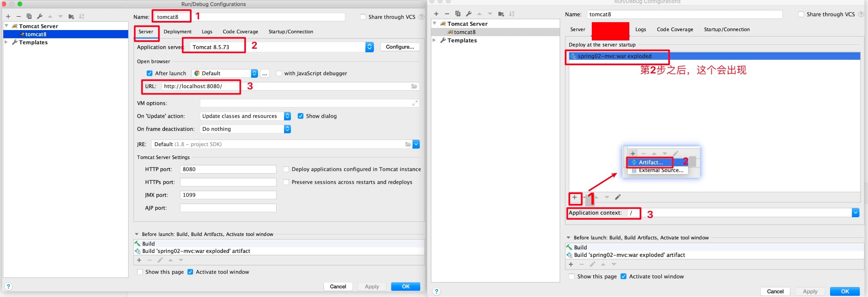
Task: Open JRE dropdown arrow
Action: click(x=416, y=144)
